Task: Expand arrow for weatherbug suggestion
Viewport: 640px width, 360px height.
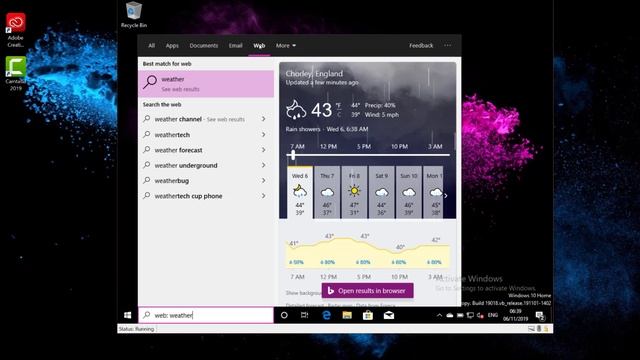Action: pyautogui.click(x=264, y=180)
